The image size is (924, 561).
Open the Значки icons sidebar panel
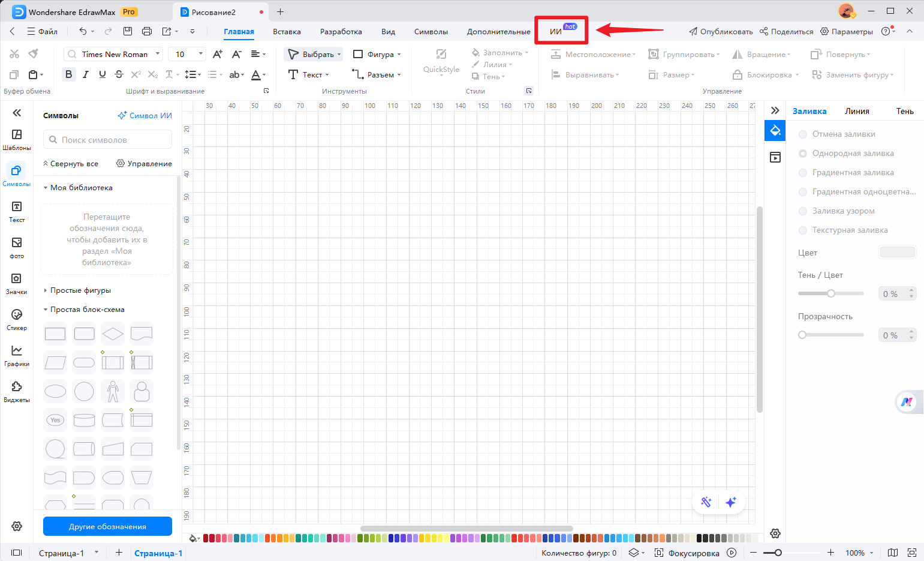point(17,283)
